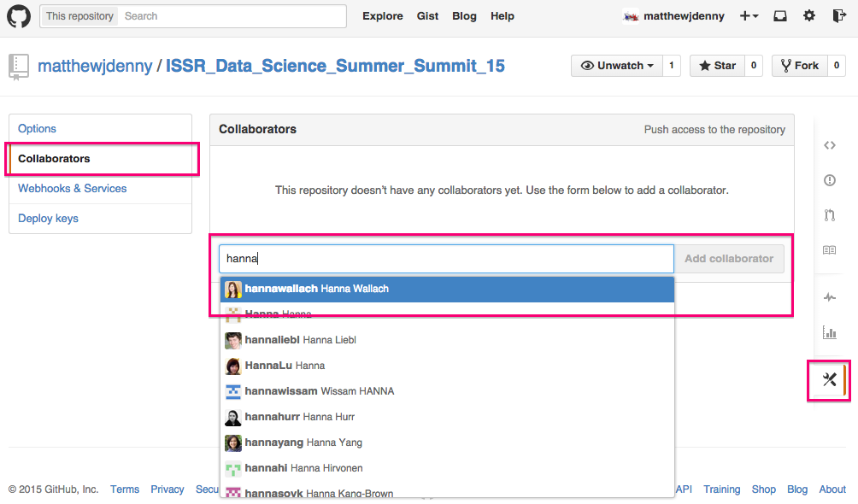Click hannahurr avatar in suggestions
This screenshot has height=504, width=858.
point(233,418)
